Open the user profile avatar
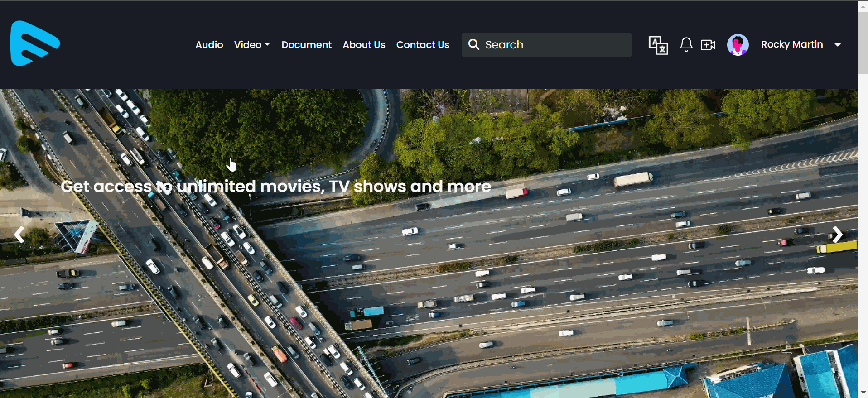 point(738,45)
